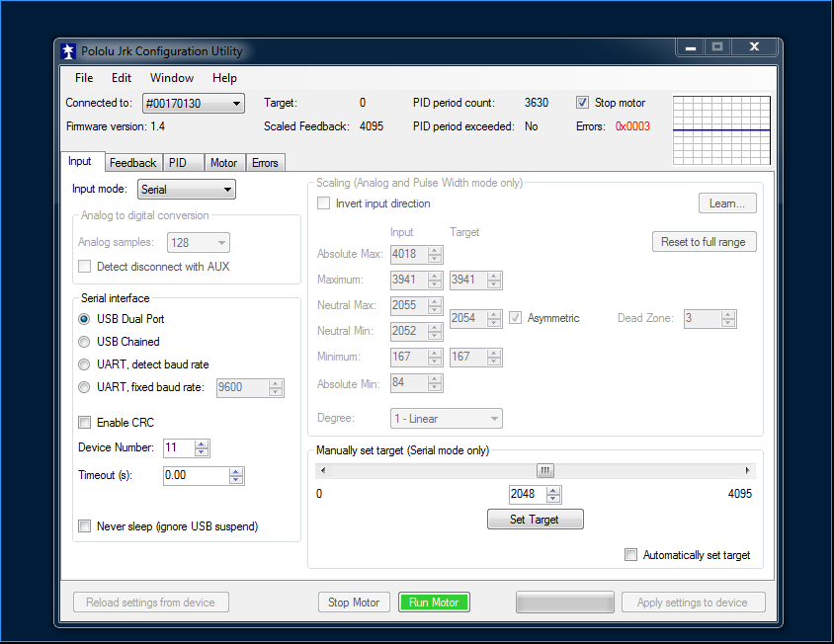Switch to the Errors tab
Screen dimensions: 834x644
pos(265,163)
